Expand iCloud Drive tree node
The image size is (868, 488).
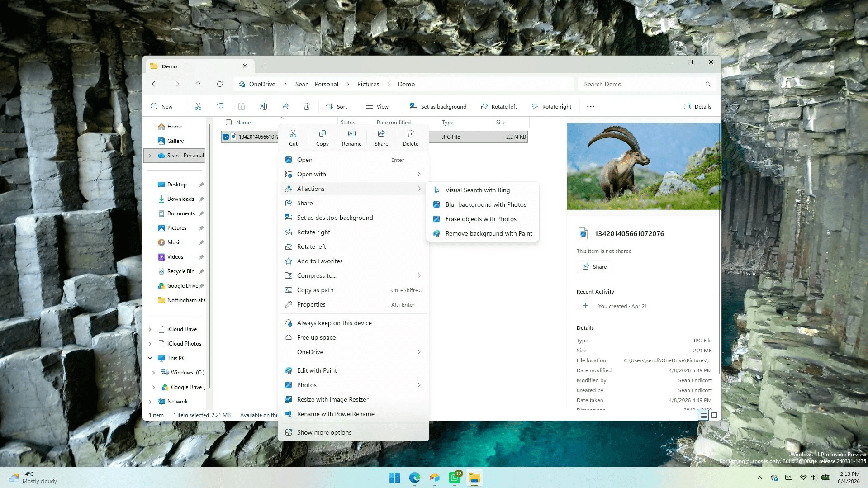pos(150,329)
